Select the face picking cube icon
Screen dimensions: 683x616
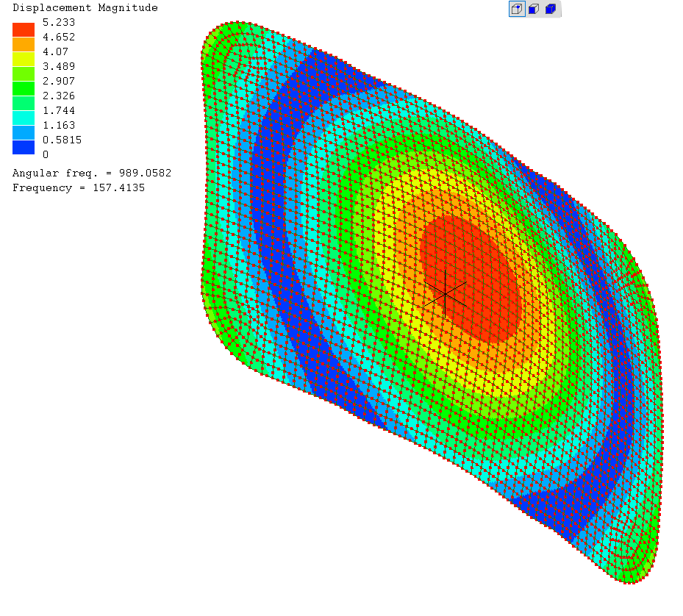tap(534, 9)
